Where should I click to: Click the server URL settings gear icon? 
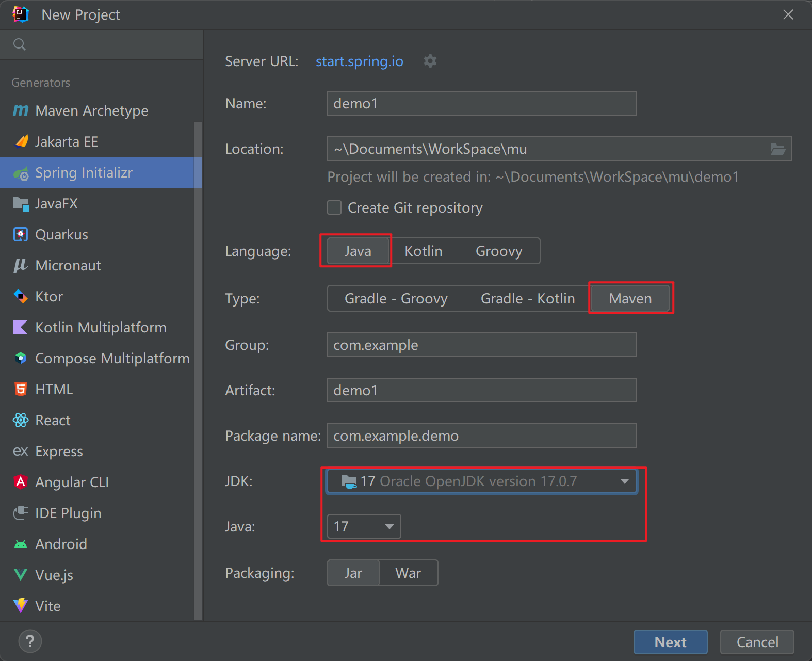click(430, 61)
